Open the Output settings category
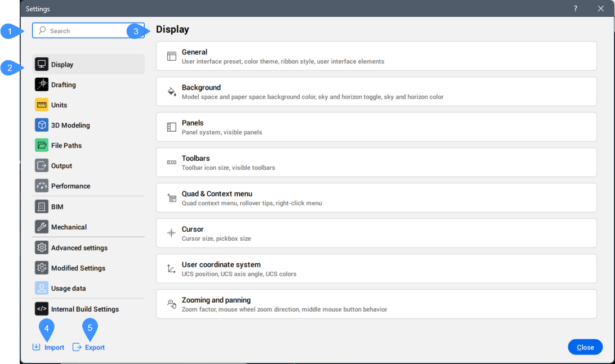 click(x=61, y=166)
